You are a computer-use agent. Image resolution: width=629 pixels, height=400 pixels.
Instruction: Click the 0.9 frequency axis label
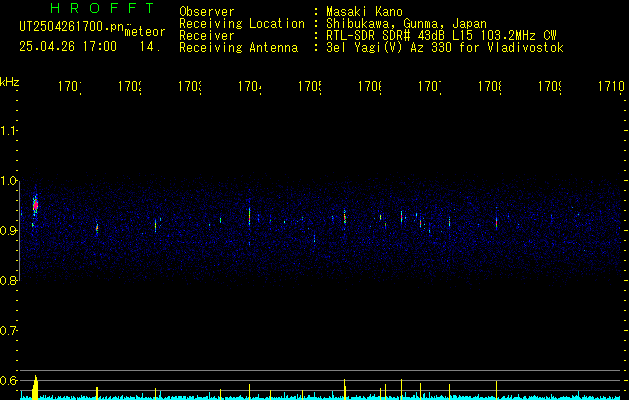pos(9,230)
